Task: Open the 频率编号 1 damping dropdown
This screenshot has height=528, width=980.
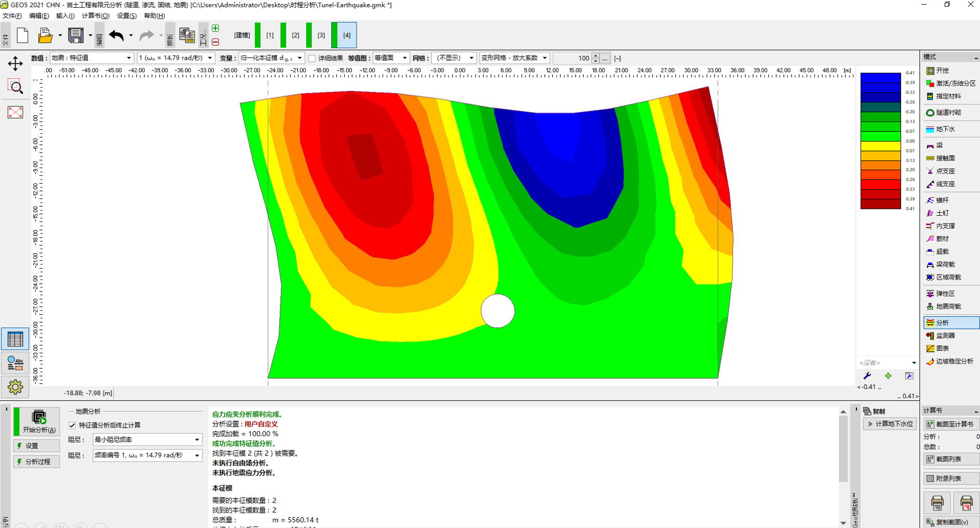Action: pos(147,455)
